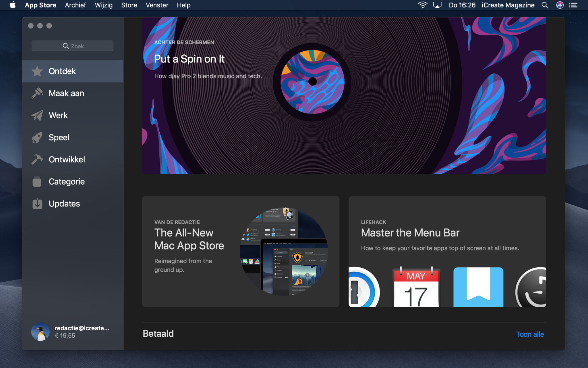Open Notification Center list icon
Viewport: 588px width, 368px height.
(573, 5)
